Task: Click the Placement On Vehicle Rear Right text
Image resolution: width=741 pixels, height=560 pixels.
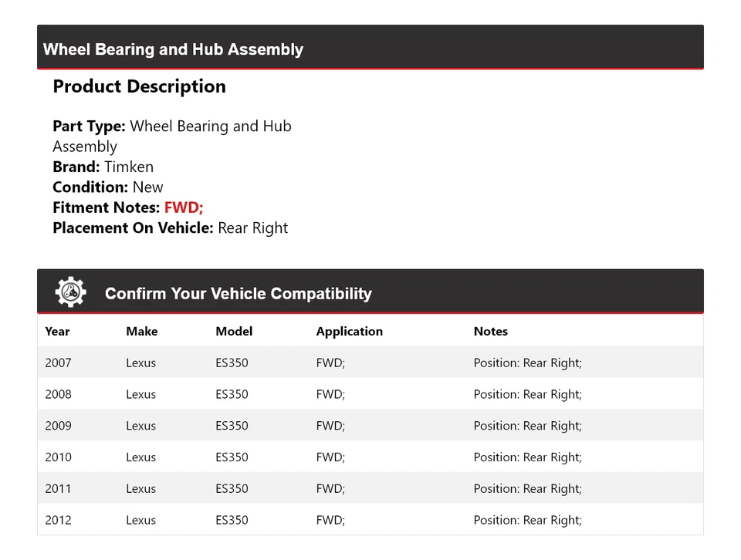Action: [252, 228]
